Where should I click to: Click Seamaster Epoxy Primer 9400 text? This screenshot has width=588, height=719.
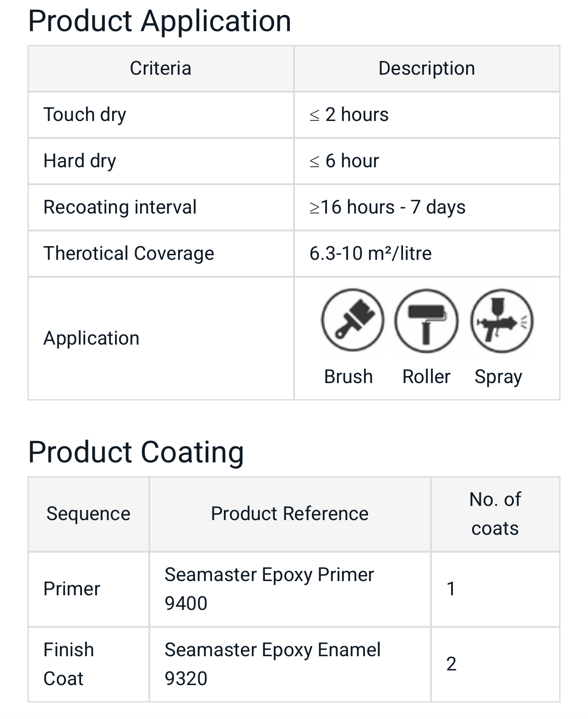(x=269, y=589)
